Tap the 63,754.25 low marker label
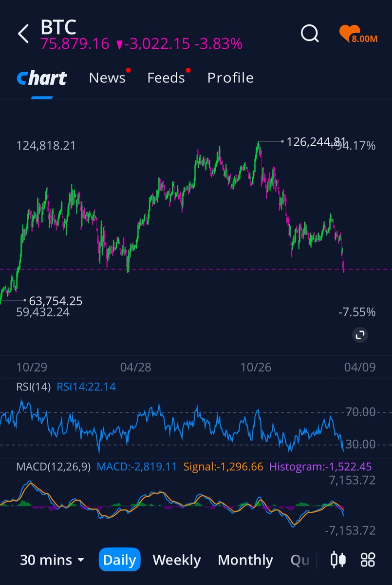This screenshot has width=392, height=585. point(56,301)
